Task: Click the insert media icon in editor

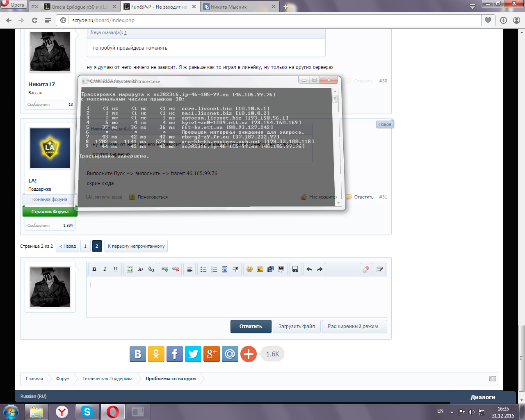Action: pyautogui.click(x=271, y=269)
